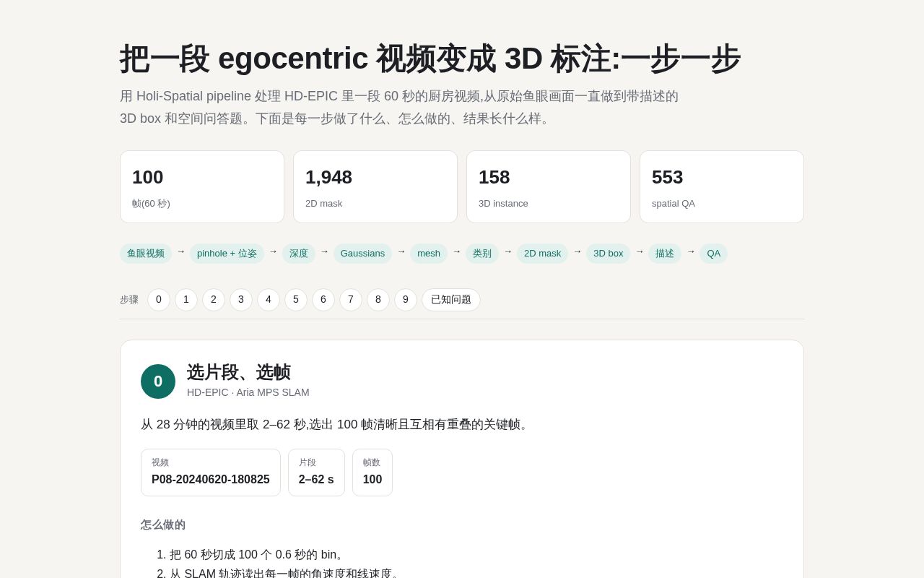The image size is (924, 578).
Task: Open step 3 in step navigation
Action: 241,300
